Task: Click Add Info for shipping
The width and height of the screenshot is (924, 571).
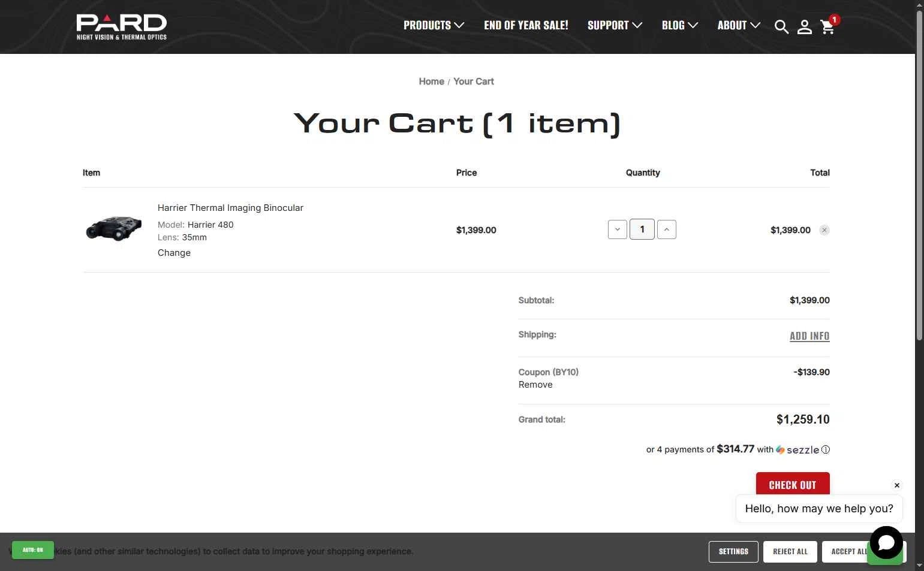Action: click(809, 336)
